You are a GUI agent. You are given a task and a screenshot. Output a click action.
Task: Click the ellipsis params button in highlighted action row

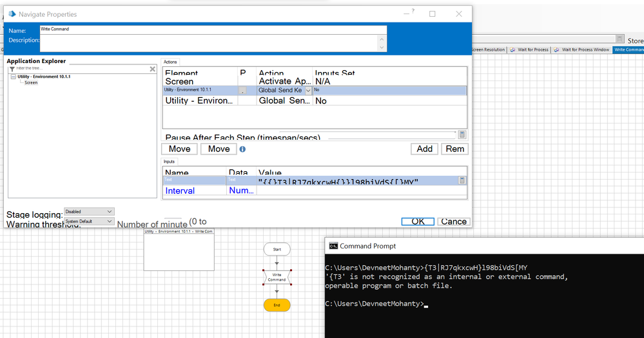point(243,90)
